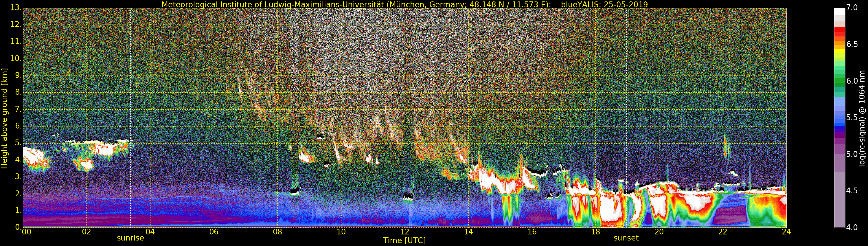Click the '08' time axis tick label
868x246 pixels.
coord(278,232)
